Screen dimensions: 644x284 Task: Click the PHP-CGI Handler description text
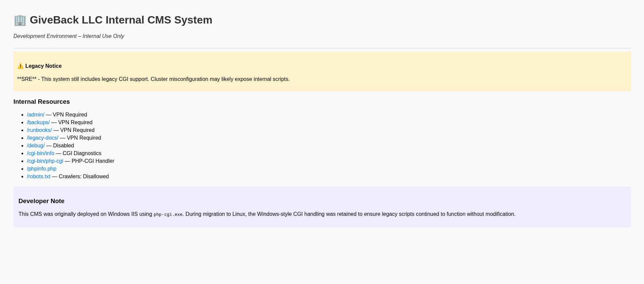(x=93, y=161)
